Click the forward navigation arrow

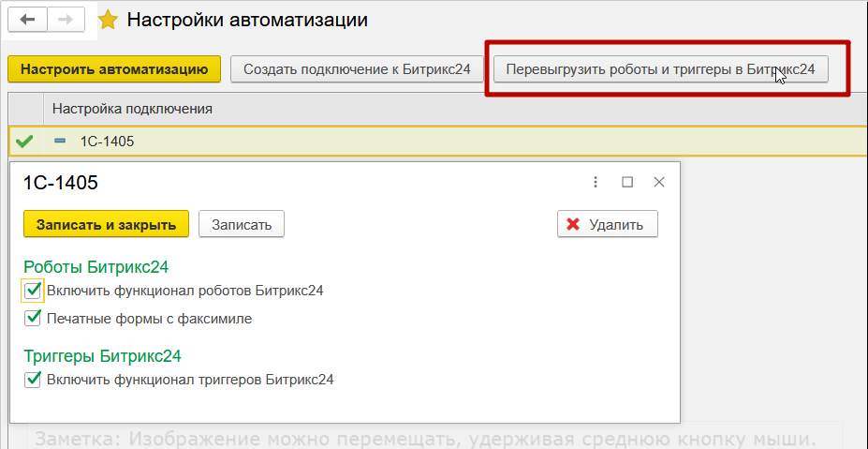[x=66, y=20]
